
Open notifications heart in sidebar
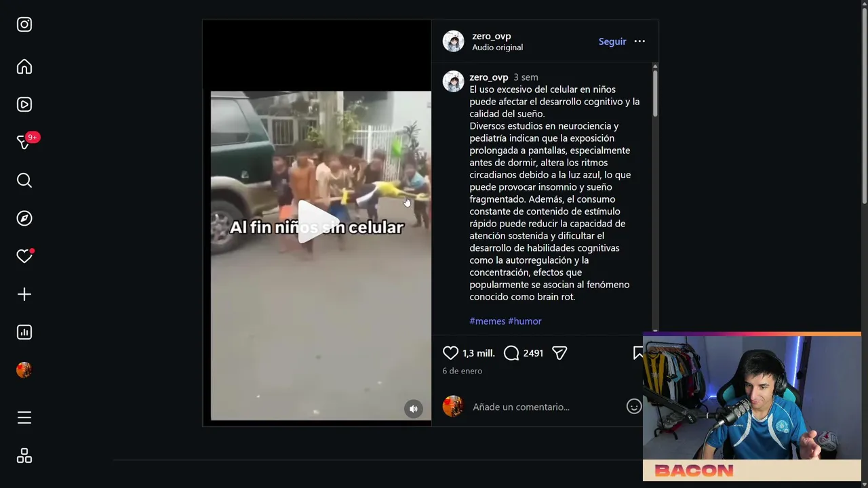(x=25, y=256)
